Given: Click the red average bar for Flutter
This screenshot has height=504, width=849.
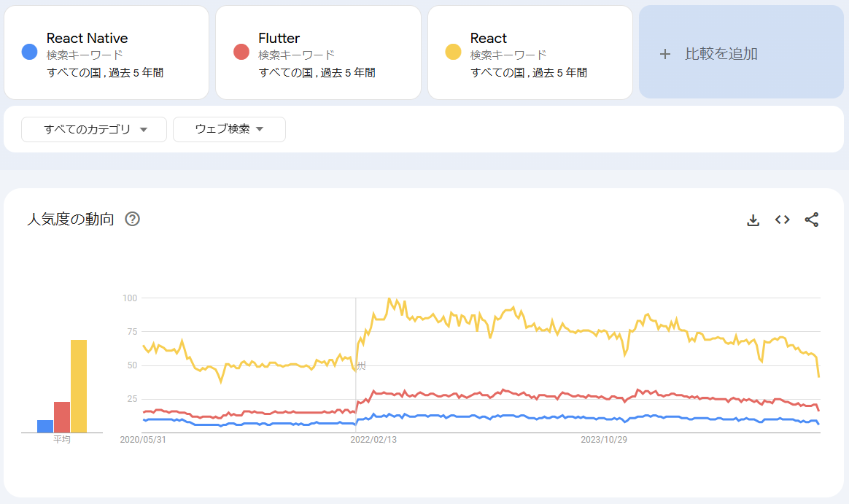Looking at the screenshot, I should pyautogui.click(x=62, y=417).
